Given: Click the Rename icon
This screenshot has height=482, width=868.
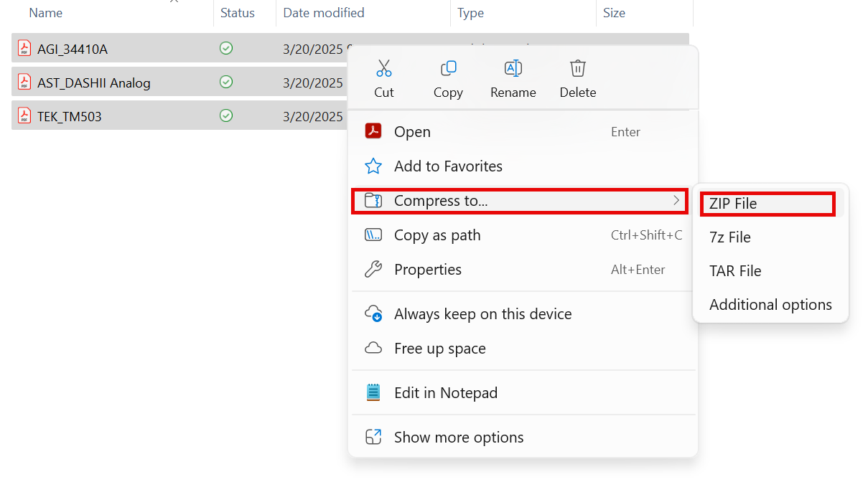Looking at the screenshot, I should tap(513, 69).
